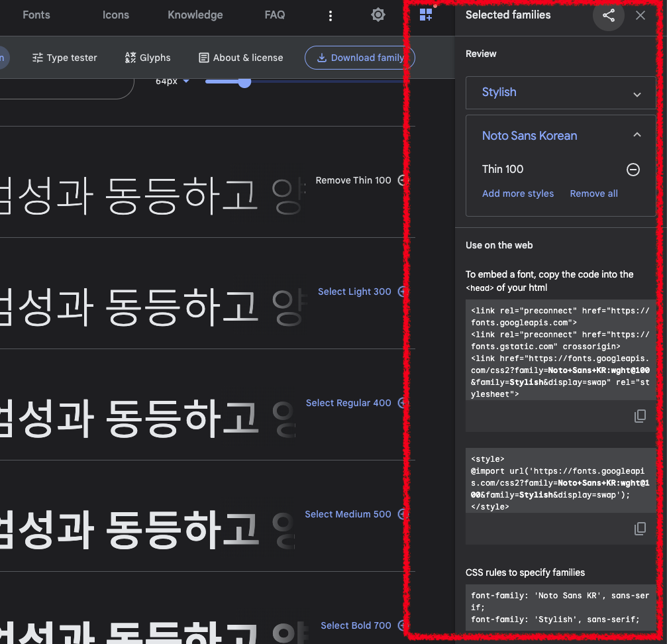Screen dimensions: 667x644
Task: Click the selected families grid icon
Action: (x=426, y=15)
